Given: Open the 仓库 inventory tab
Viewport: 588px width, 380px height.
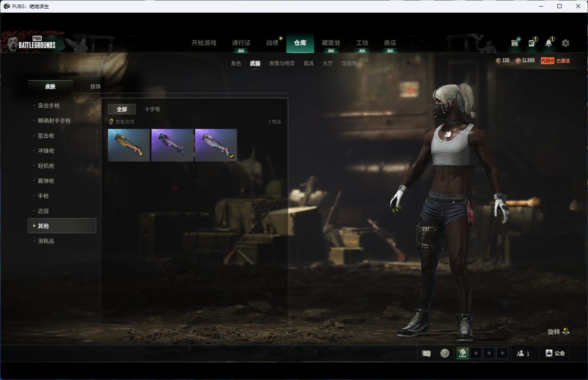Looking at the screenshot, I should (300, 43).
